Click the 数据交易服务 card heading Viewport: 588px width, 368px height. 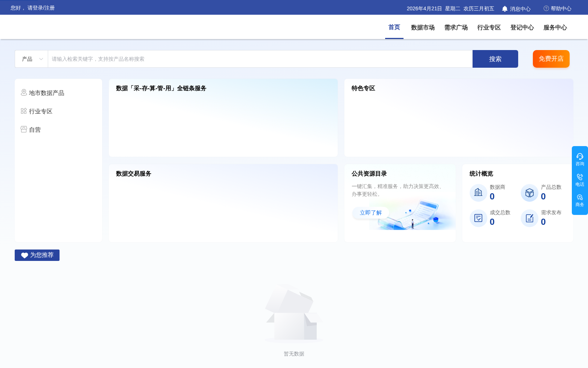[134, 174]
